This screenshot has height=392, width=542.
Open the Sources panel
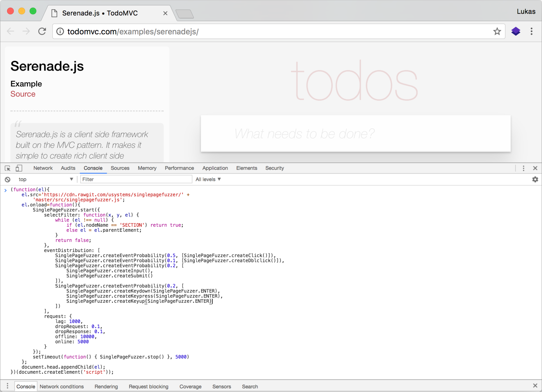(120, 168)
